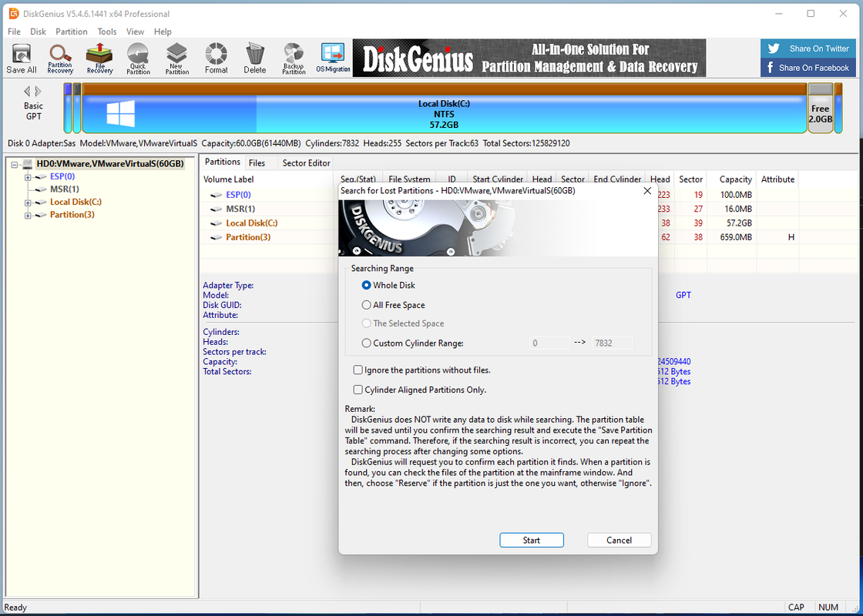Image resolution: width=863 pixels, height=616 pixels.
Task: Expand the Partition(3) tree node
Action: 28,215
